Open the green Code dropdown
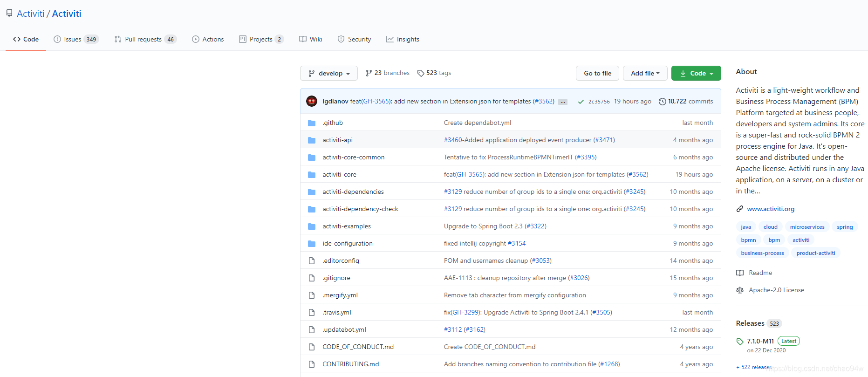Screen dimensions: 868x377 coord(696,73)
